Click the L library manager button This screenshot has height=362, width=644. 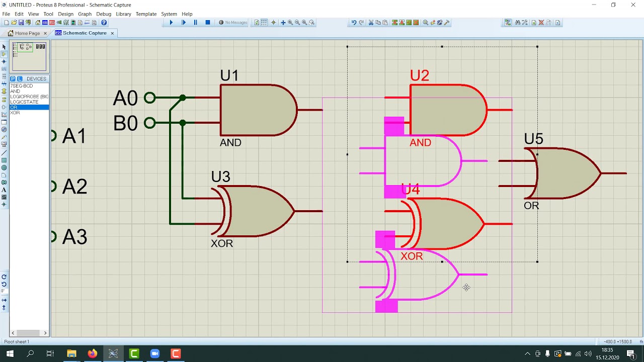20,79
